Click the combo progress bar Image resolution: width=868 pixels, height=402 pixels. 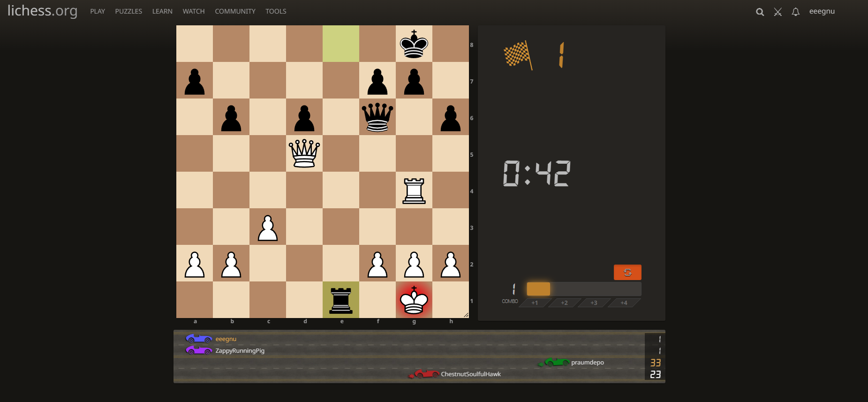[x=584, y=289]
